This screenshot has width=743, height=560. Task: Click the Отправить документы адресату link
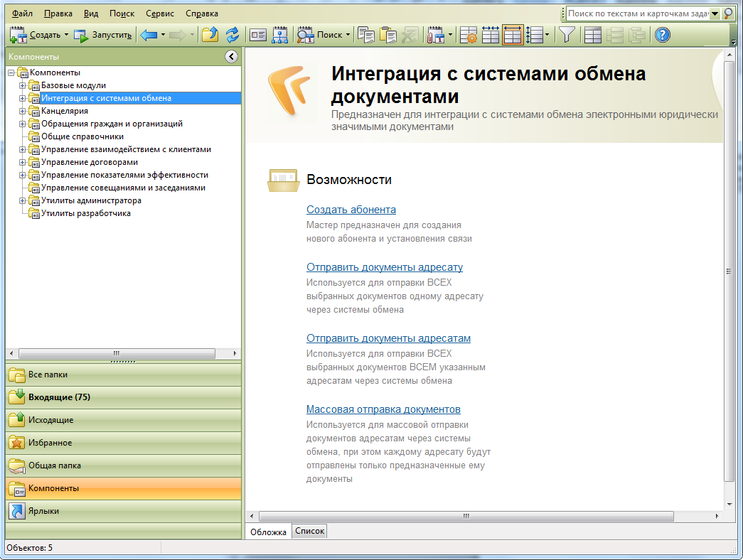click(x=384, y=267)
